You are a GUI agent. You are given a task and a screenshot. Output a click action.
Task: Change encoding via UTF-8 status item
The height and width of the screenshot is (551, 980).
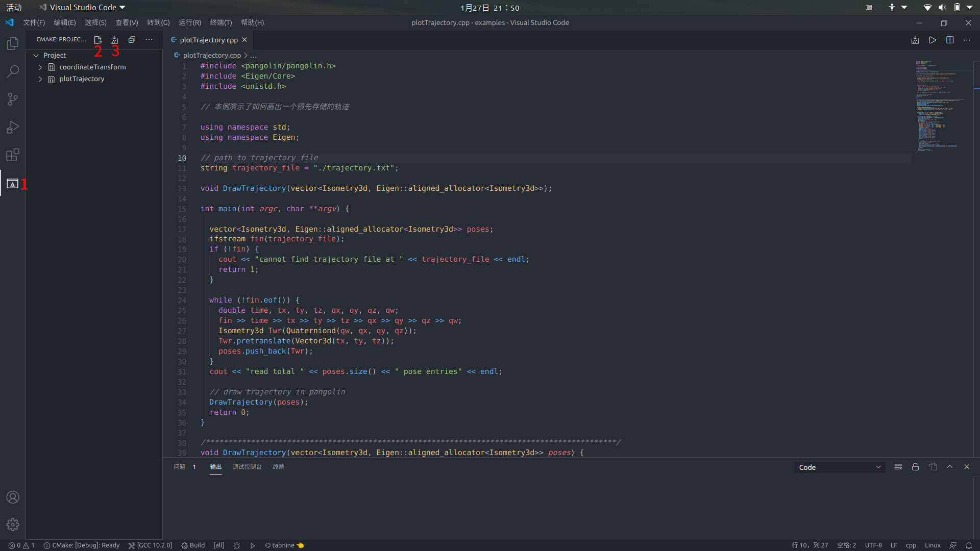point(873,545)
